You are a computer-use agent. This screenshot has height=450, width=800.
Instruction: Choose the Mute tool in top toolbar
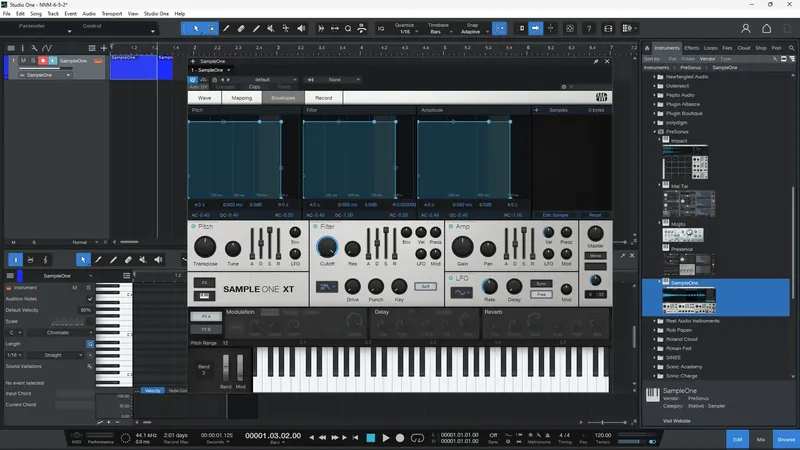pos(271,29)
